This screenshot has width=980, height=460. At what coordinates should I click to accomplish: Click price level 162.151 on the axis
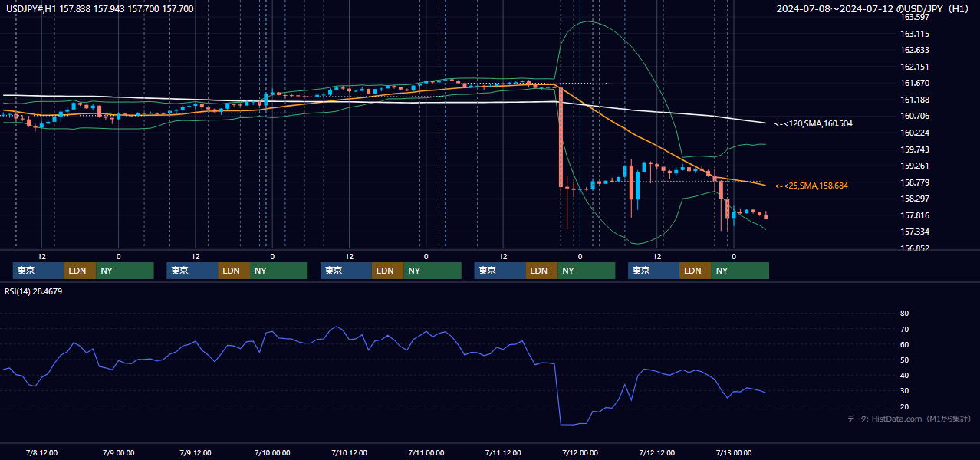pyautogui.click(x=915, y=67)
